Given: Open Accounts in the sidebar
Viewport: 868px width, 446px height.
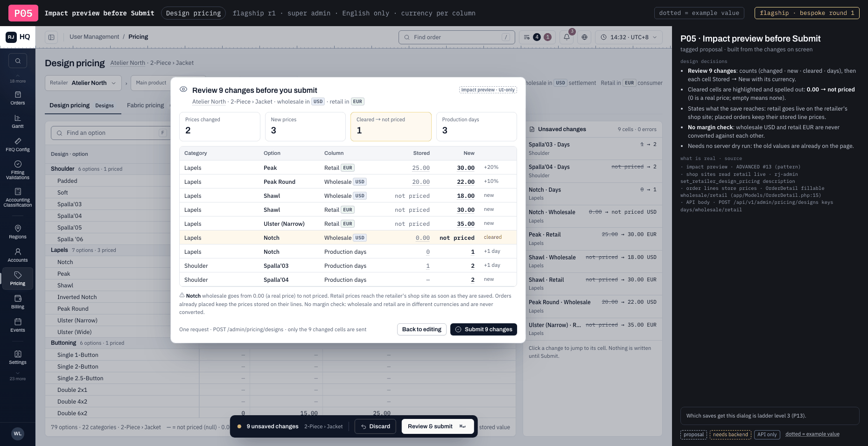Looking at the screenshot, I should (x=18, y=255).
